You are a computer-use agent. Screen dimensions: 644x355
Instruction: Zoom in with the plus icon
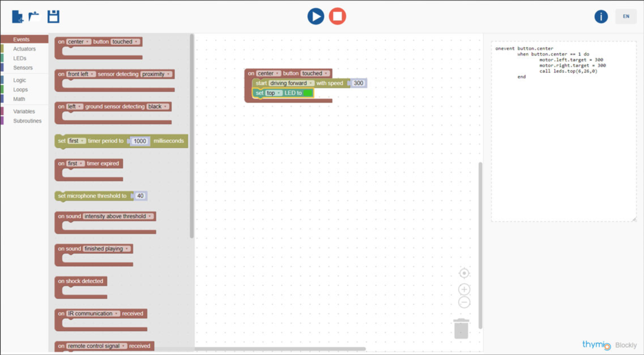click(464, 289)
